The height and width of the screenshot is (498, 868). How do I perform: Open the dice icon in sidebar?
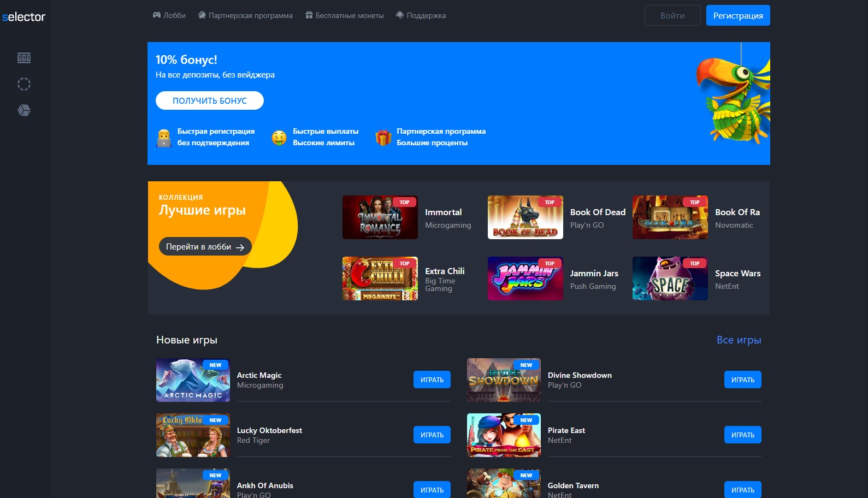(x=24, y=110)
